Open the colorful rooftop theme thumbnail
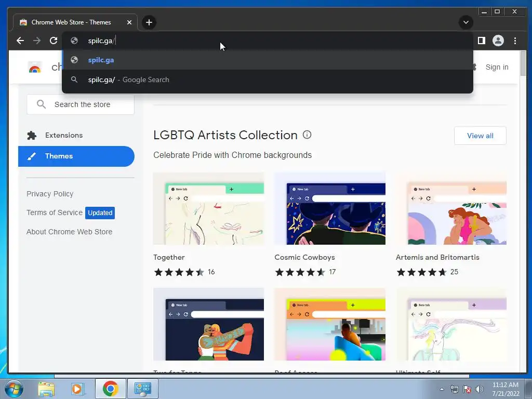 [330, 324]
